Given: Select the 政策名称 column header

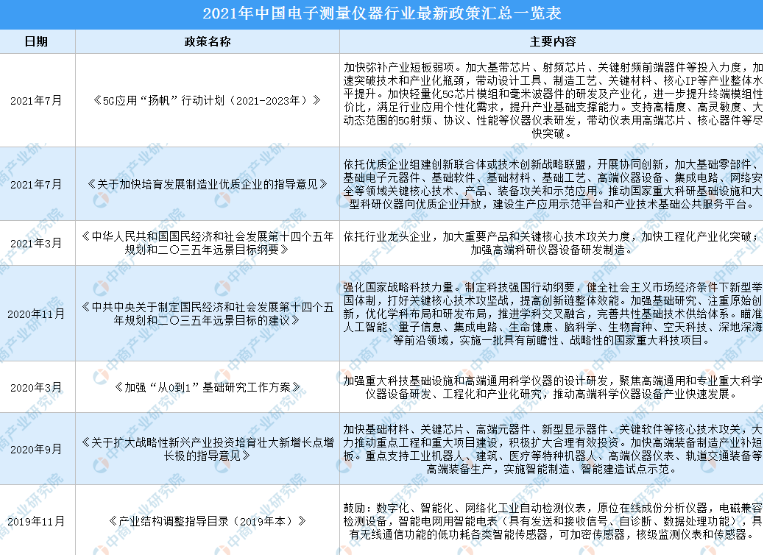Looking at the screenshot, I should pyautogui.click(x=207, y=42).
